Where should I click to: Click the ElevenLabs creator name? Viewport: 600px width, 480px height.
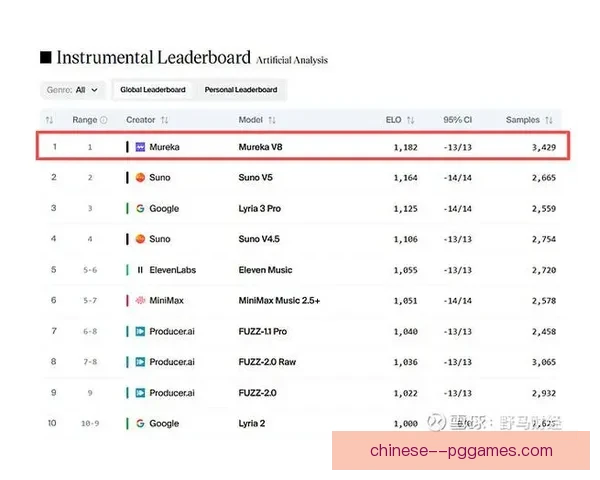point(173,270)
